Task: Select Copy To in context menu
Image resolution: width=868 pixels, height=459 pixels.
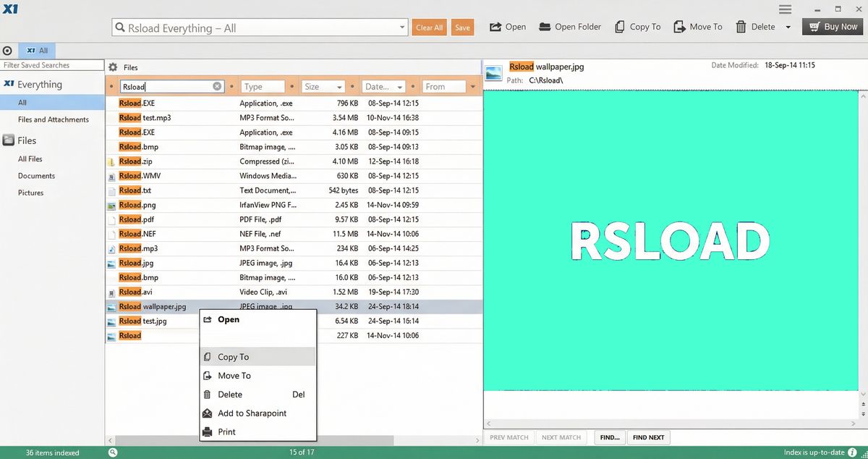Action: 233,357
